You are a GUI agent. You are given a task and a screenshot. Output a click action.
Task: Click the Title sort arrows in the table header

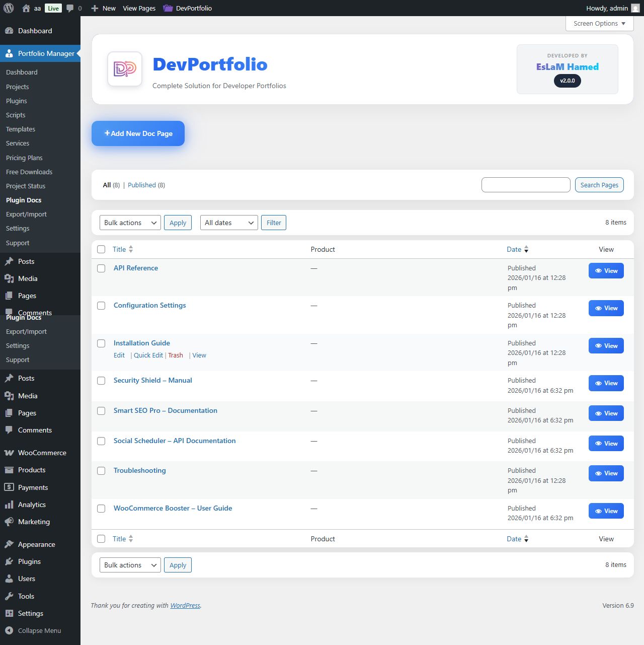click(131, 249)
